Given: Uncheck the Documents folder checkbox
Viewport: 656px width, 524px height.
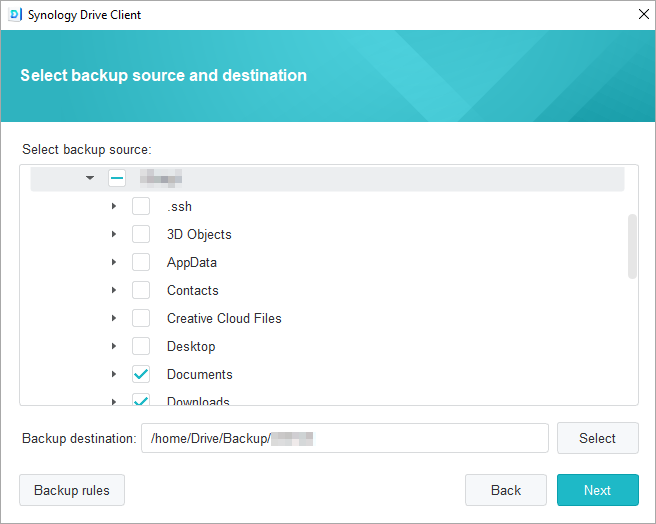Looking at the screenshot, I should [141, 375].
